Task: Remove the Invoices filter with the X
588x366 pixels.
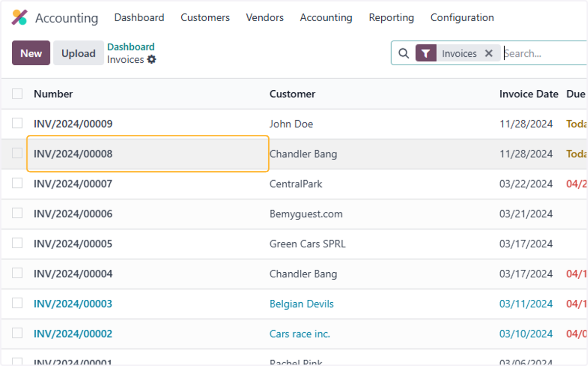Action: [489, 53]
